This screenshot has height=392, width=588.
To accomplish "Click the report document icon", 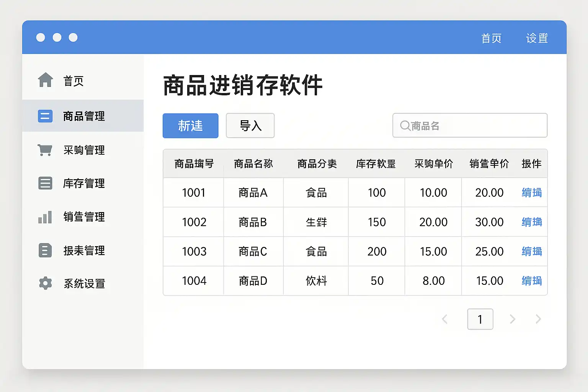I will tap(45, 250).
